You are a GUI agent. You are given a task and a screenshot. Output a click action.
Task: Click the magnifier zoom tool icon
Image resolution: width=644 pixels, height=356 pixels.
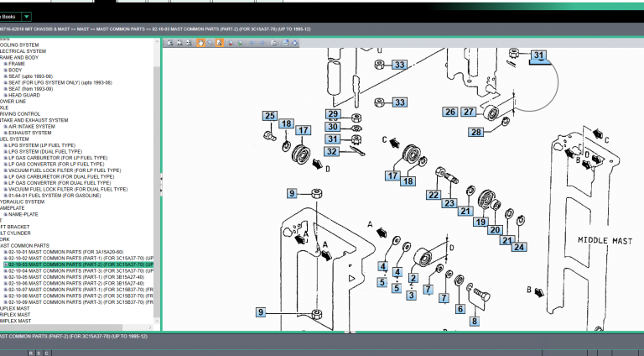click(x=210, y=43)
